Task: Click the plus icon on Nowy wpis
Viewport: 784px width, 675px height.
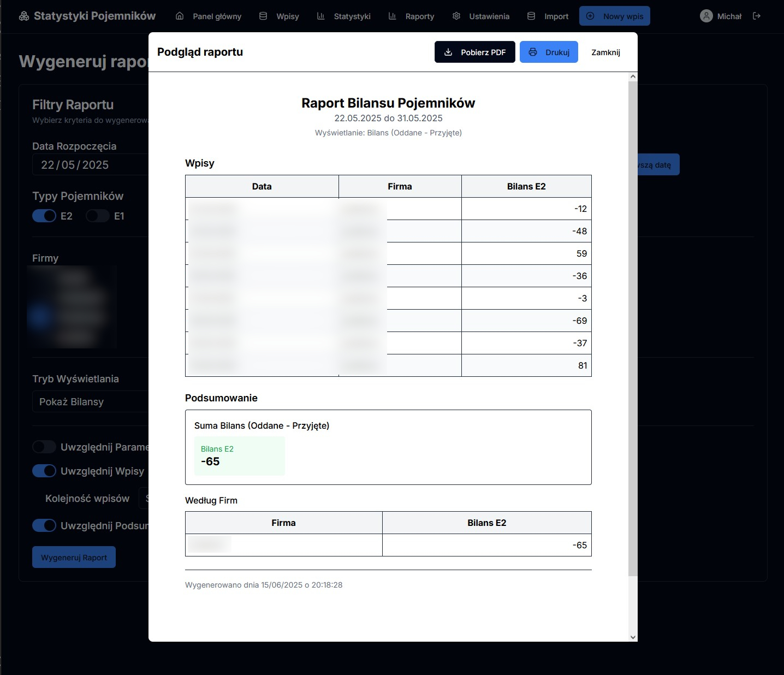Action: tap(590, 16)
